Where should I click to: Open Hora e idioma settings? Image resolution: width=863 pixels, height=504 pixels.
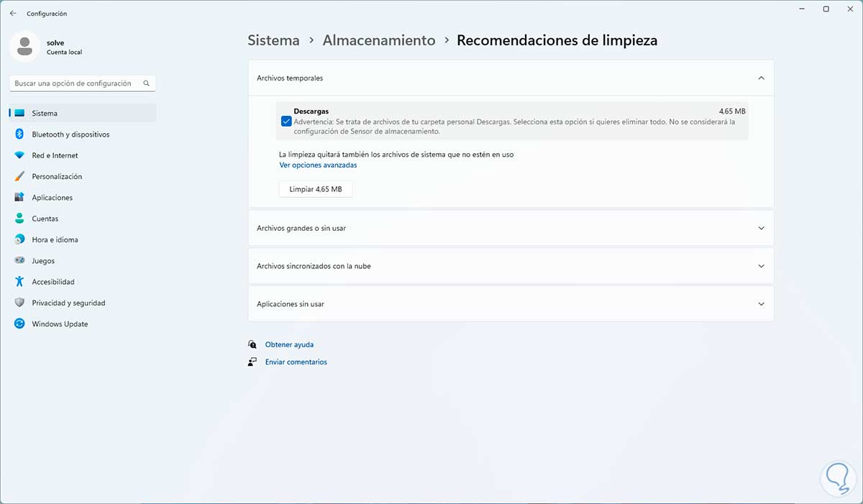click(83, 239)
